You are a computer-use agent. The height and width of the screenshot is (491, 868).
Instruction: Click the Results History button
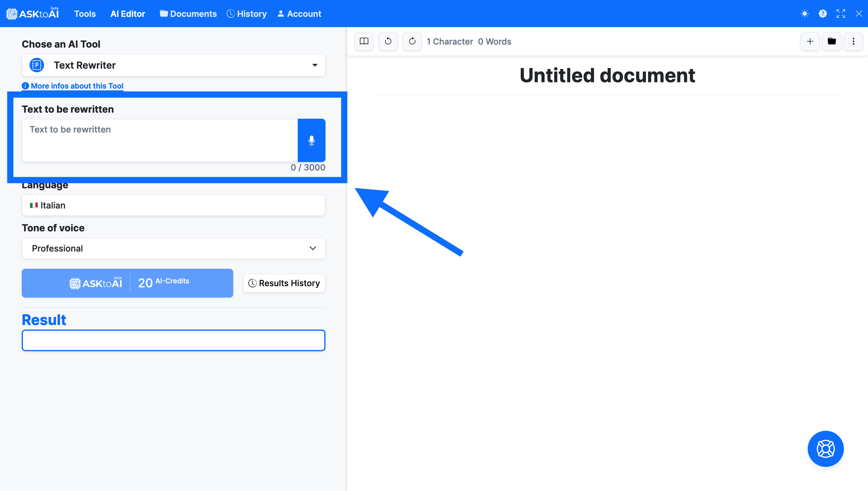click(284, 283)
